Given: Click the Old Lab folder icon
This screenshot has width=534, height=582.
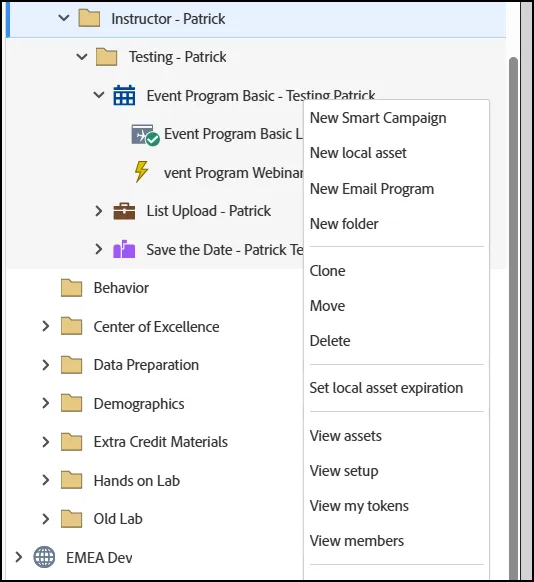Looking at the screenshot, I should click(72, 519).
